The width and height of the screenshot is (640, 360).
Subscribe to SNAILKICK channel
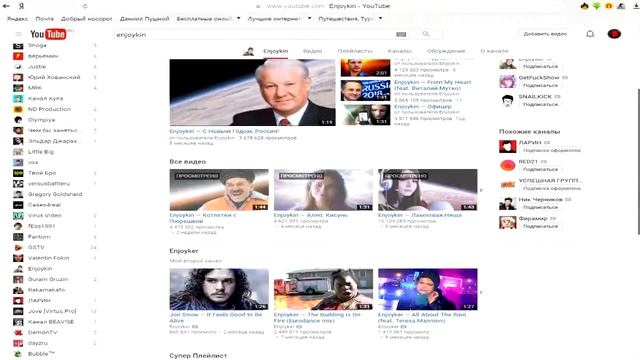540,104
